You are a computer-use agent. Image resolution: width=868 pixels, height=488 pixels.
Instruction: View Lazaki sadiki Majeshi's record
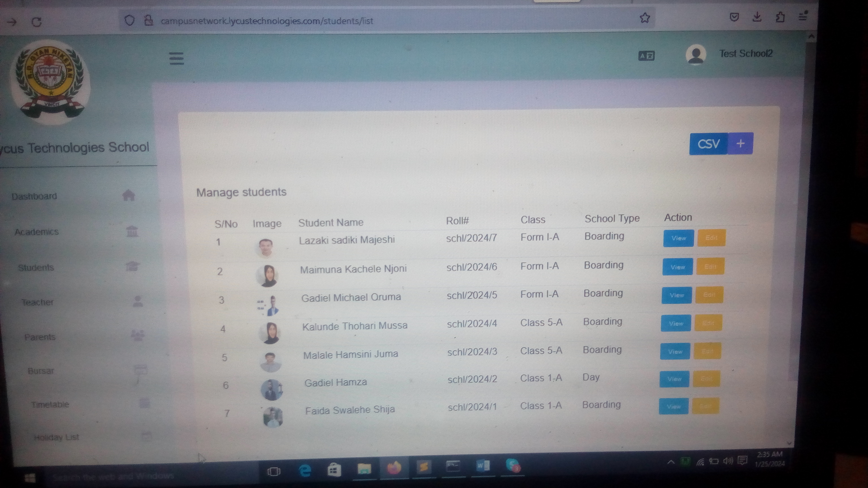(678, 238)
